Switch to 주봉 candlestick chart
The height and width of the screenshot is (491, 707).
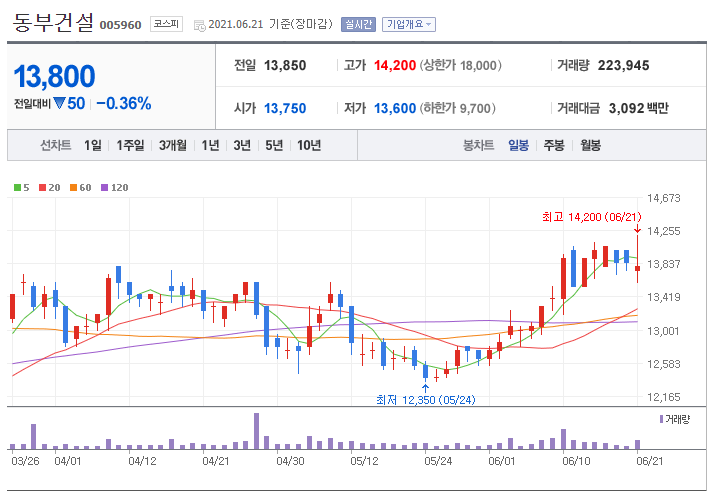click(x=554, y=145)
